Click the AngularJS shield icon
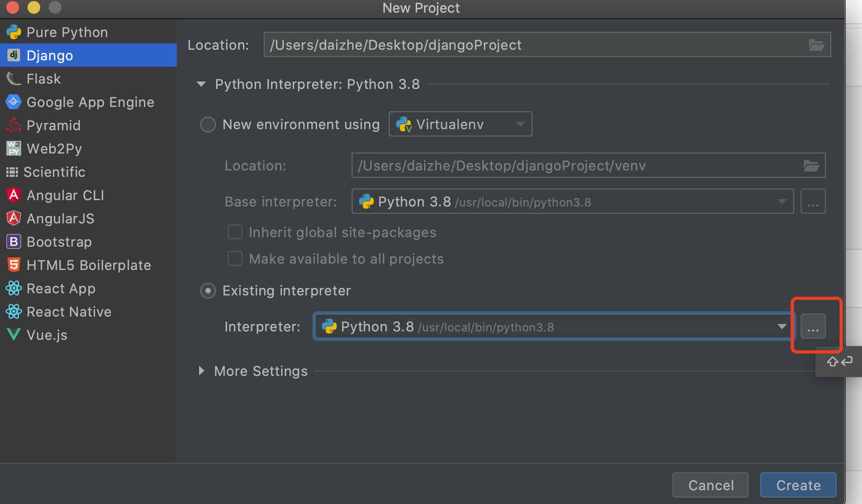The width and height of the screenshot is (862, 504). 14,218
